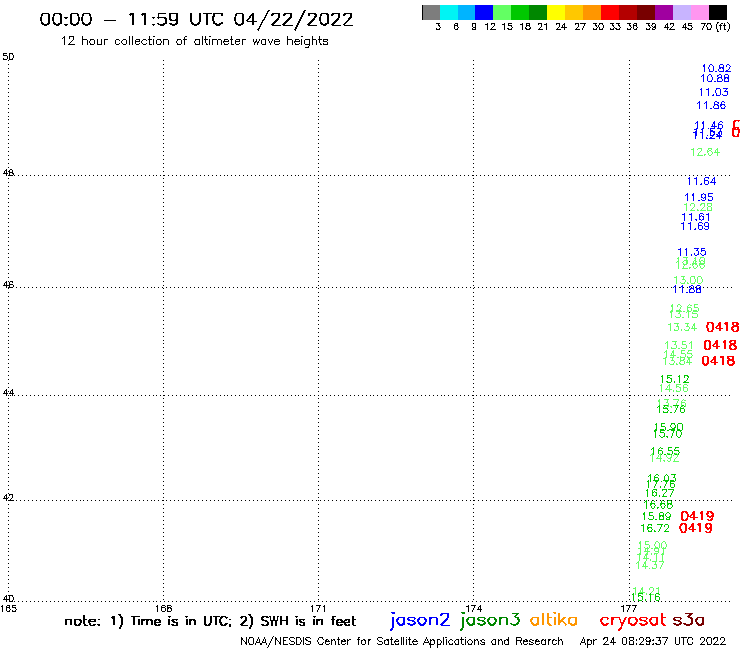The width and height of the screenshot is (740, 650).
Task: Select the pink swatch before the 70 label
Action: pyautogui.click(x=699, y=12)
